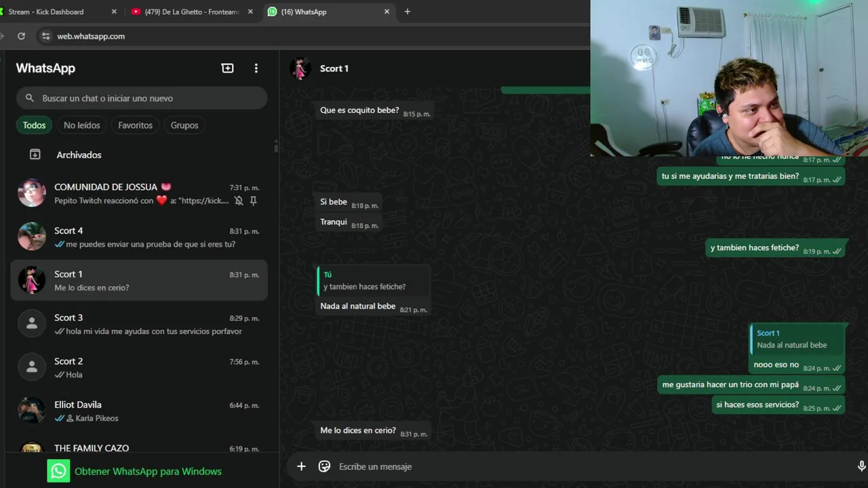
Task: Select the No leídos filter
Action: 82,125
